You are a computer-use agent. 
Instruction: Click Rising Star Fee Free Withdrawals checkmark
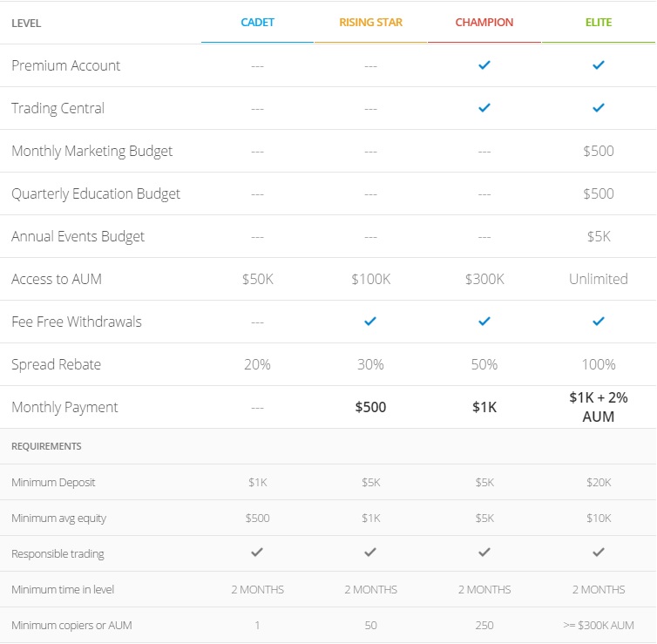(370, 322)
